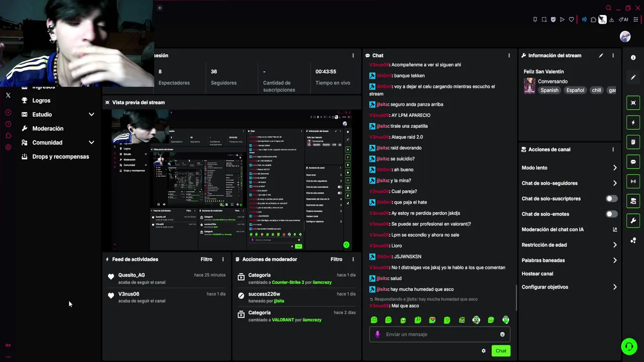Open Feed de actividades three-dot menu

(x=223, y=259)
